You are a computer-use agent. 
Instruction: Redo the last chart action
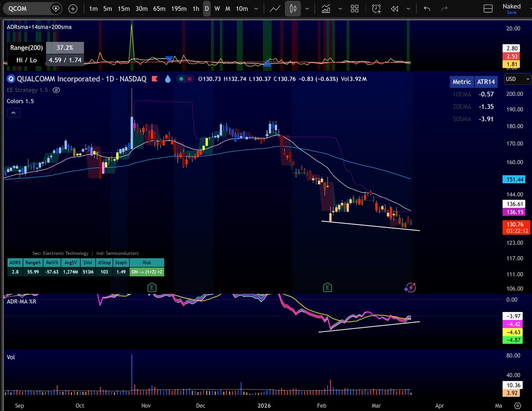point(445,8)
